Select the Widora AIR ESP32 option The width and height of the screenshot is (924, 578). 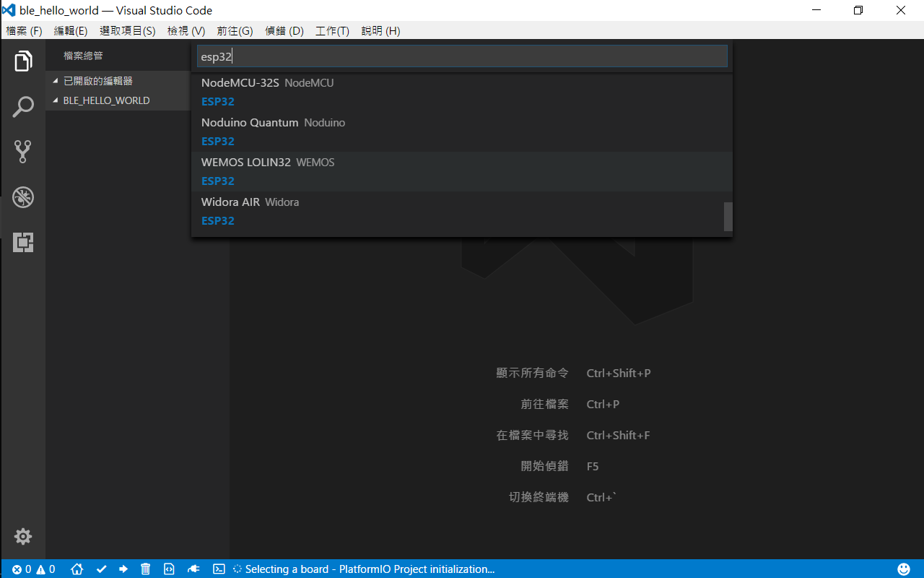462,211
